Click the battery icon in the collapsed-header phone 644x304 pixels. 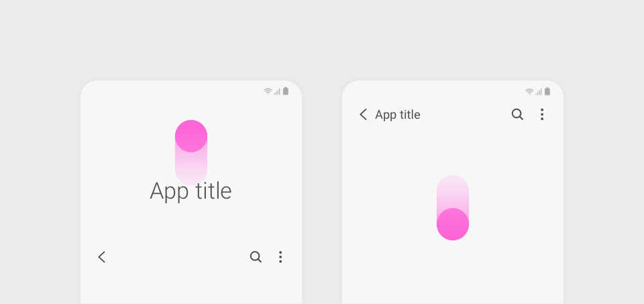coord(547,91)
